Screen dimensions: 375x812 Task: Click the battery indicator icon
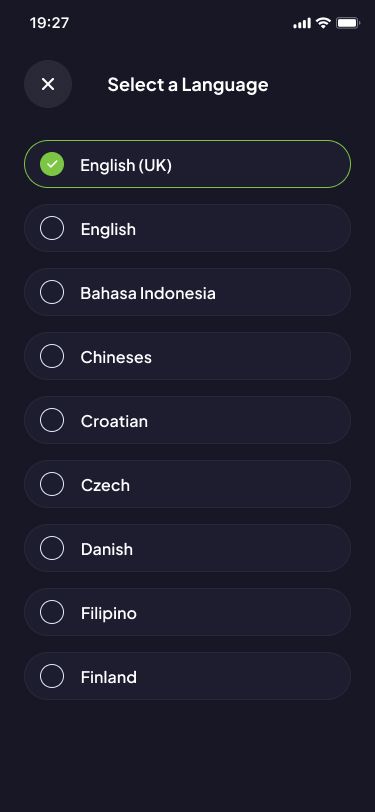click(x=348, y=23)
